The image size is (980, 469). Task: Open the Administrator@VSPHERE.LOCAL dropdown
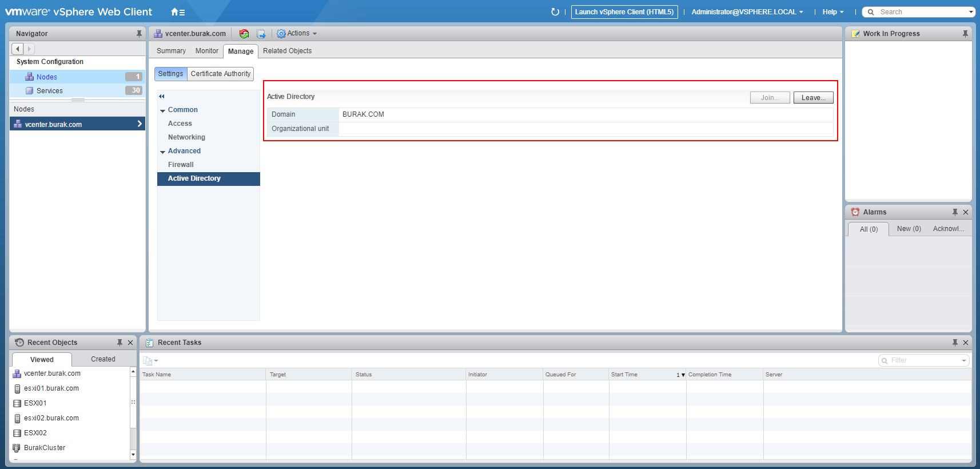tap(747, 11)
